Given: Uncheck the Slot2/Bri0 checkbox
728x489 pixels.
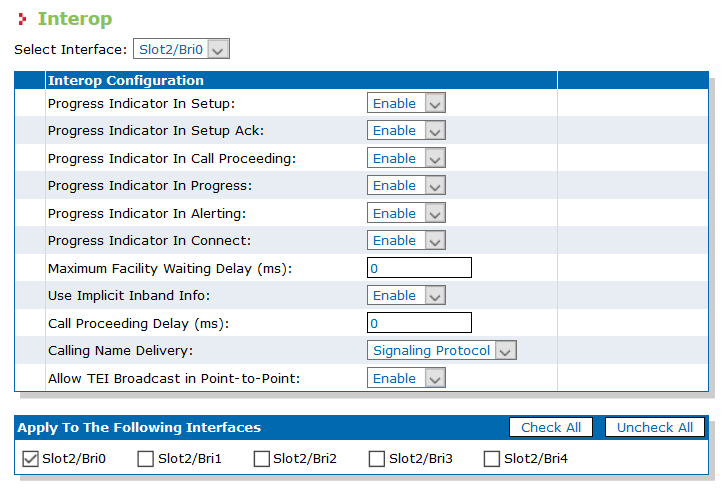Looking at the screenshot, I should 31,459.
